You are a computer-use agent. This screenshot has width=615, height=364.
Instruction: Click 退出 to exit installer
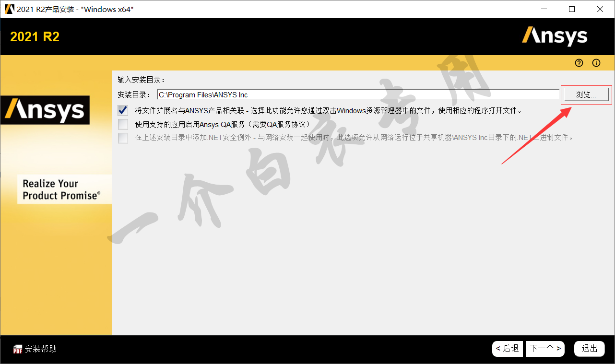590,349
